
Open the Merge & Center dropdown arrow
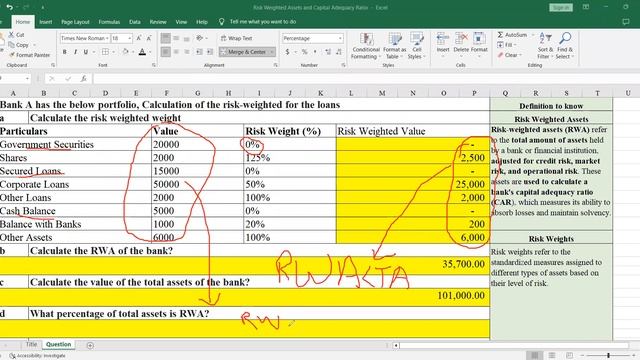point(272,52)
